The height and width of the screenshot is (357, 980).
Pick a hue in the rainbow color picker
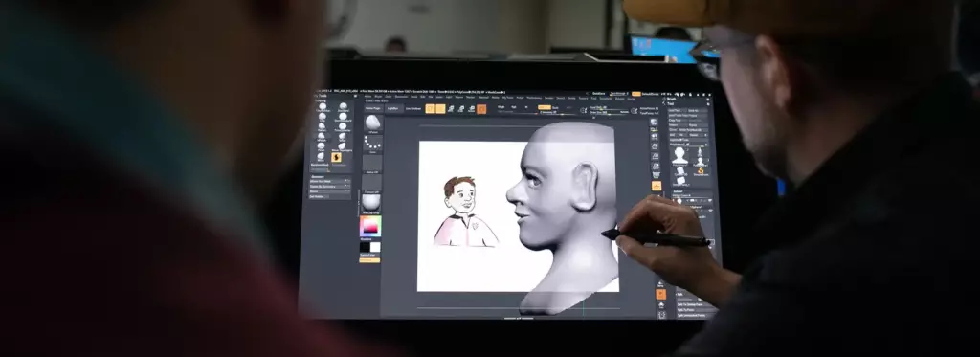click(x=370, y=226)
